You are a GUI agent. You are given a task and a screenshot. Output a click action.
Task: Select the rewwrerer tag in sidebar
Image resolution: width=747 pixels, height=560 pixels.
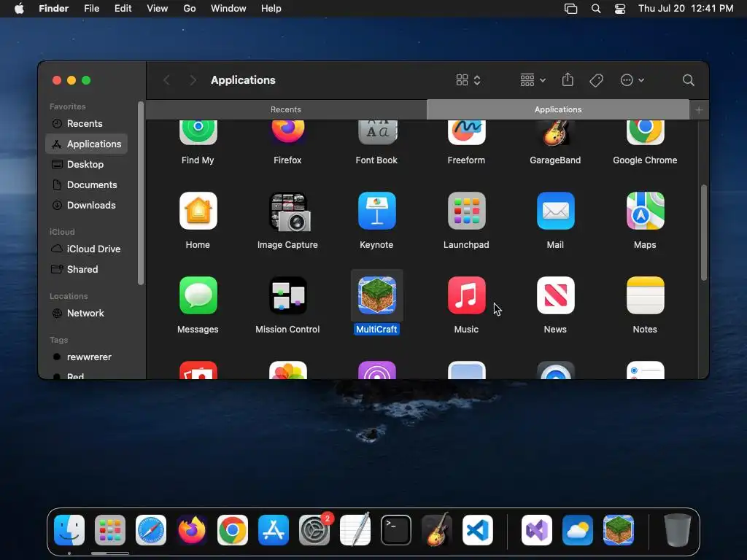(86, 357)
